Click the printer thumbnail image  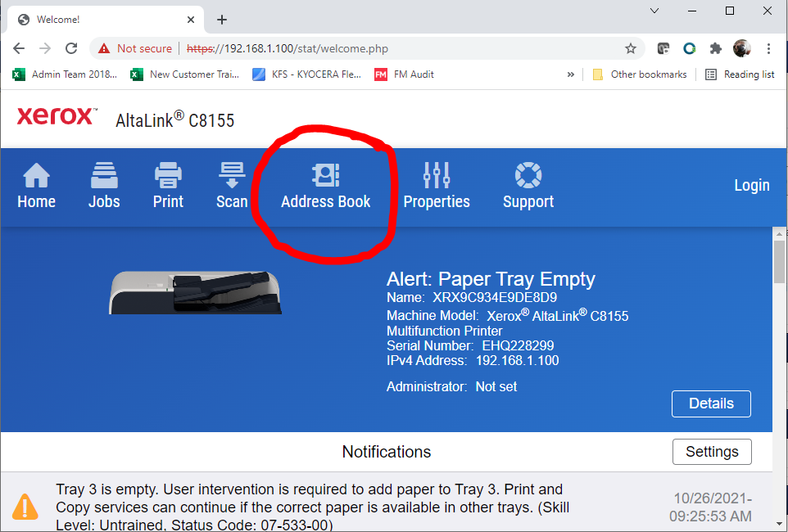tap(195, 293)
